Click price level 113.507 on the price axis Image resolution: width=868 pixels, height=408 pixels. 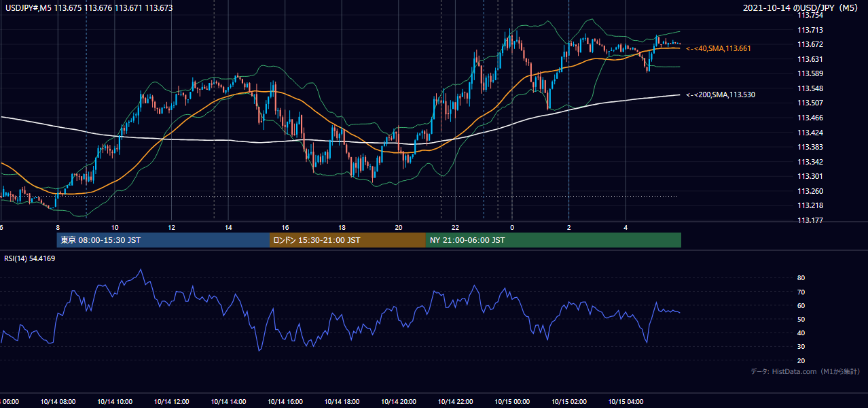coord(810,103)
